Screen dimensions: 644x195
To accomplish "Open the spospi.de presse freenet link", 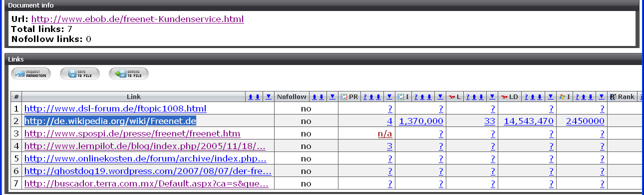I will [x=132, y=133].
